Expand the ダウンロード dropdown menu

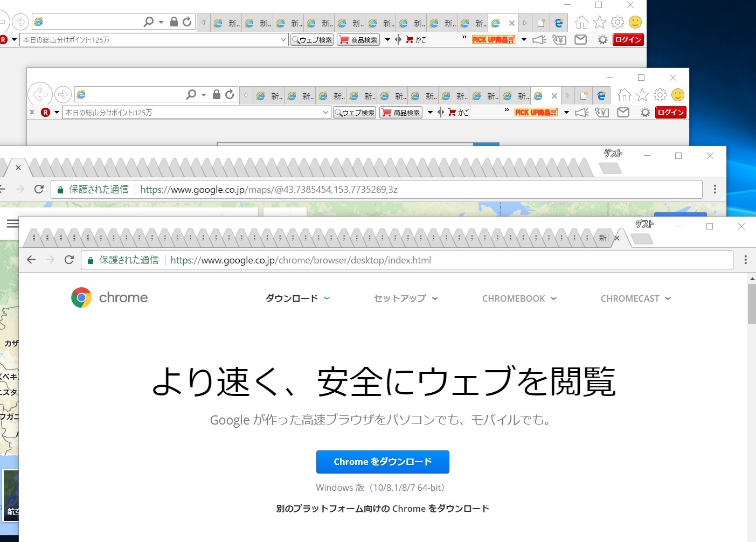coord(296,298)
